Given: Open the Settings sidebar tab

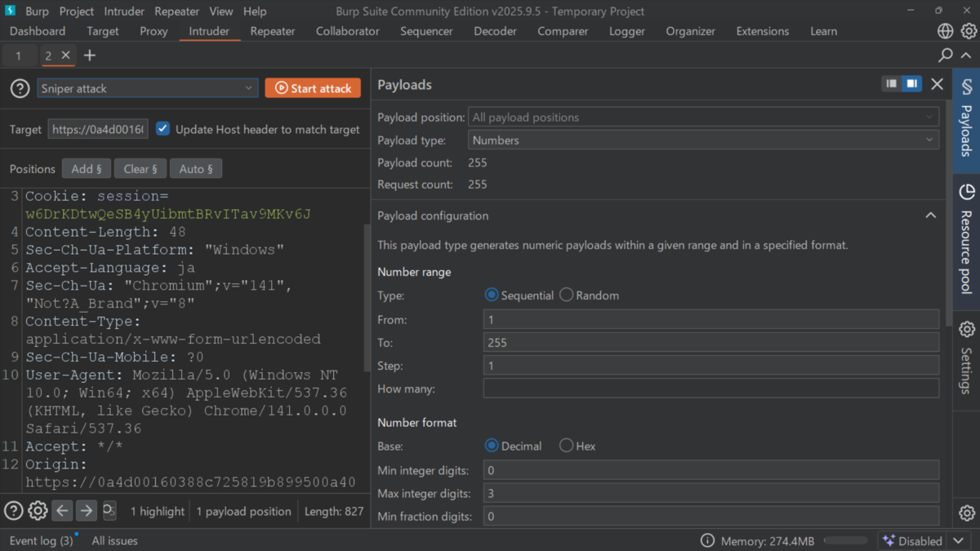Looking at the screenshot, I should [x=967, y=357].
